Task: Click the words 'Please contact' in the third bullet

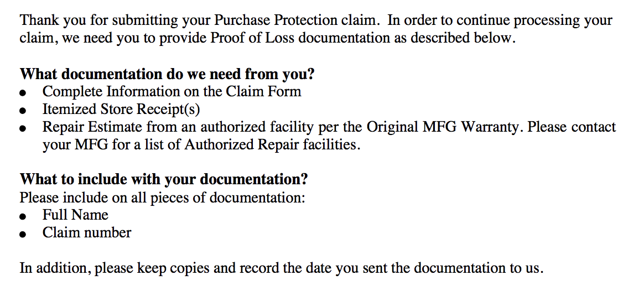Action: coord(572,127)
